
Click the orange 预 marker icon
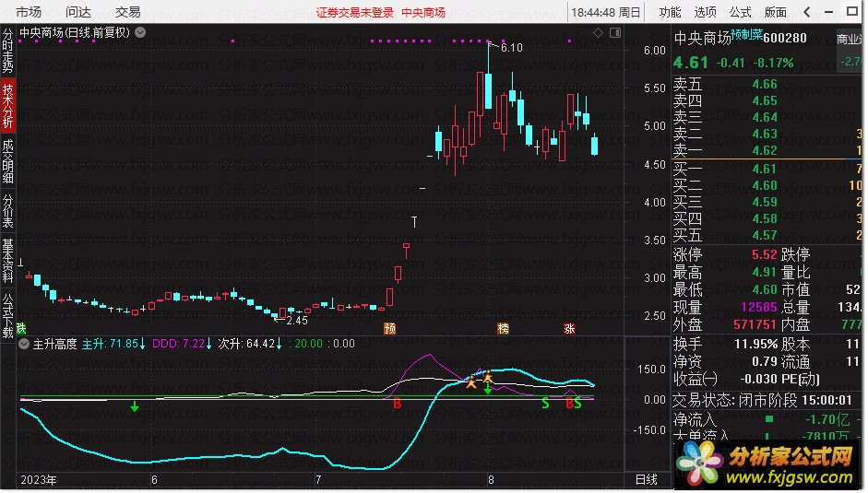[389, 329]
